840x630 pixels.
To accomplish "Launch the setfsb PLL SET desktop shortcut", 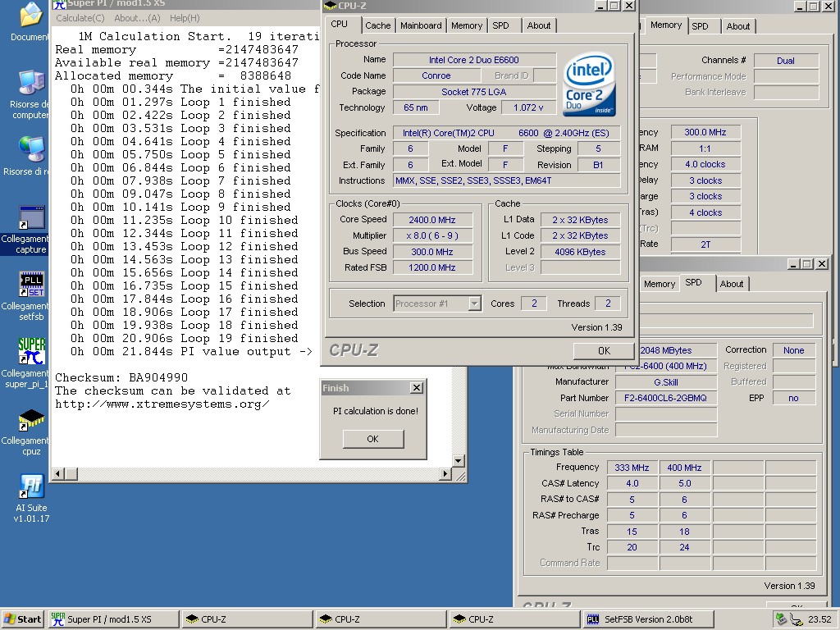I will (x=31, y=285).
